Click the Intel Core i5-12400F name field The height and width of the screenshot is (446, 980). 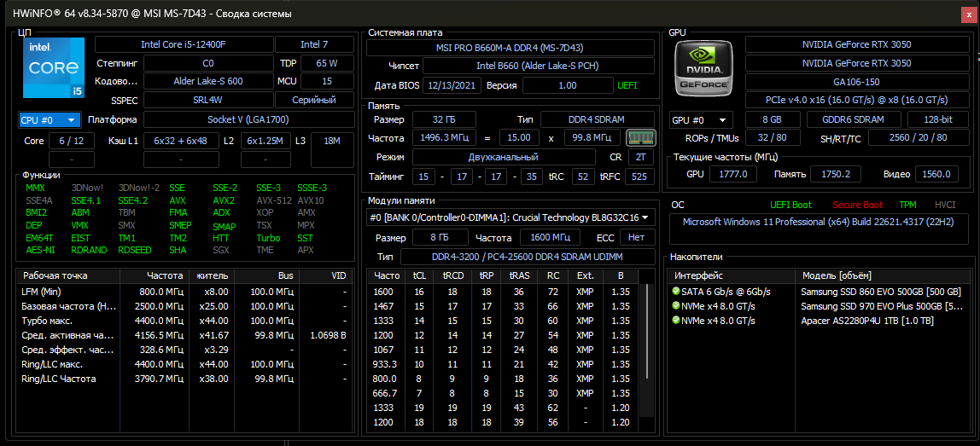pyautogui.click(x=184, y=44)
